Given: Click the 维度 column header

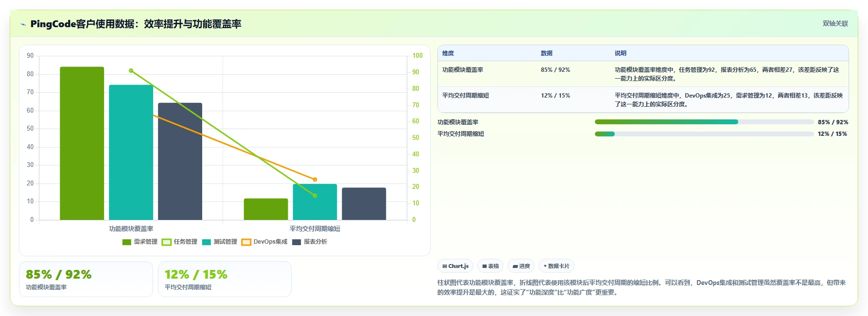Looking at the screenshot, I should coord(448,53).
